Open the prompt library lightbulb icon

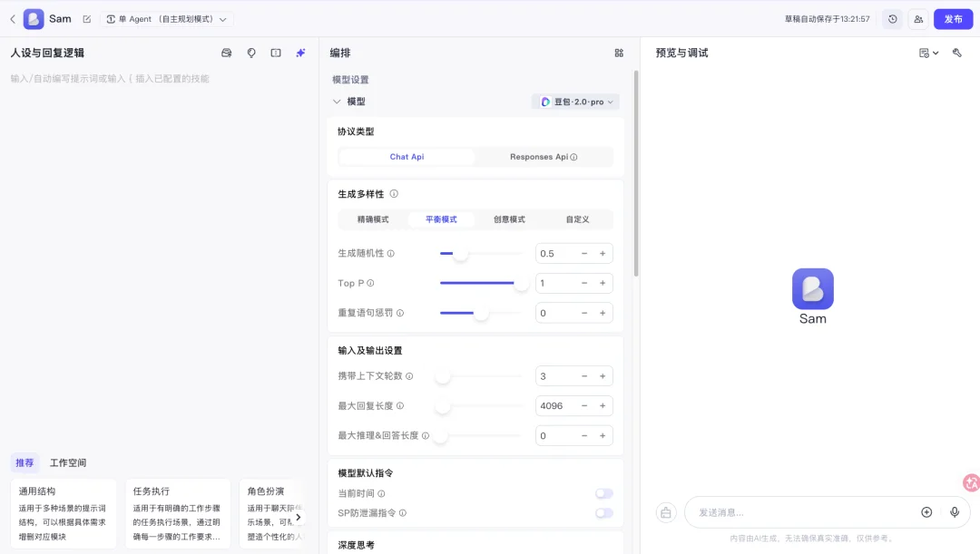(250, 53)
